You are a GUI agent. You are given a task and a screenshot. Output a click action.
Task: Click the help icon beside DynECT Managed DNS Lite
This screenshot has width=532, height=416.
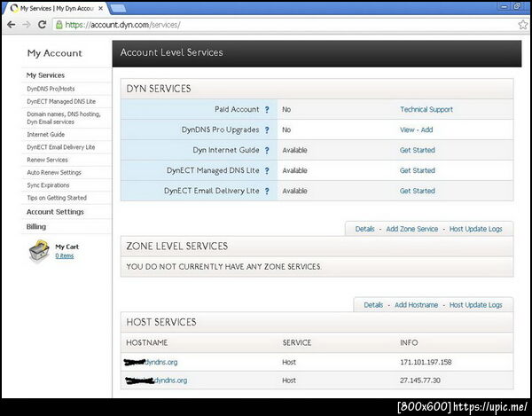267,170
